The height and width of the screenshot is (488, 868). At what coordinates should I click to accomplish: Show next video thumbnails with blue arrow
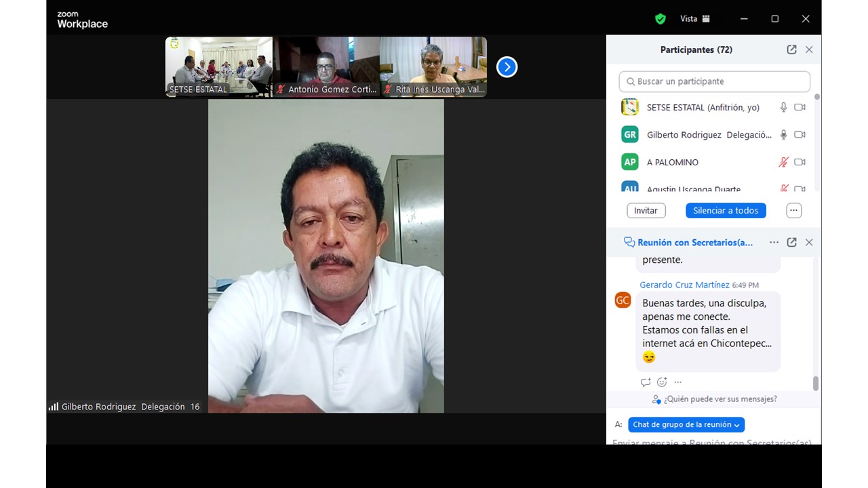[507, 67]
